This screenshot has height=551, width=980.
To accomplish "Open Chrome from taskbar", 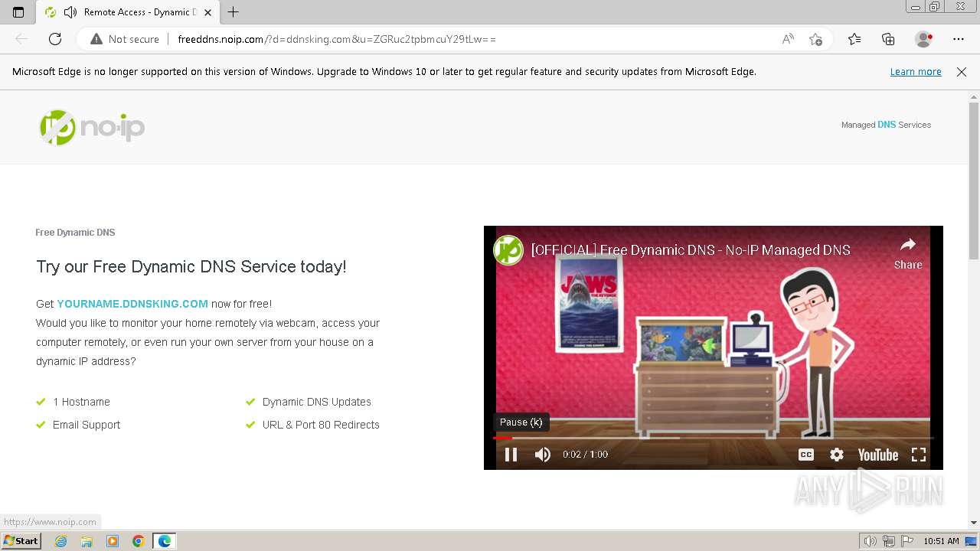I will point(139,541).
